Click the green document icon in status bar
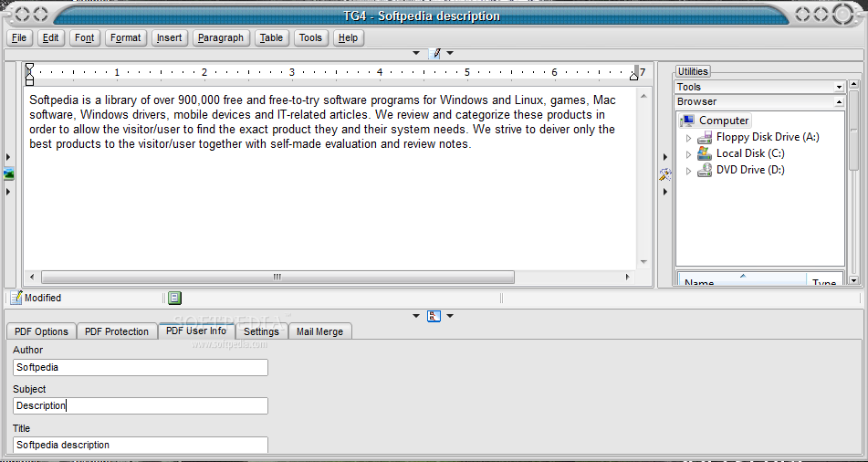 (x=175, y=298)
